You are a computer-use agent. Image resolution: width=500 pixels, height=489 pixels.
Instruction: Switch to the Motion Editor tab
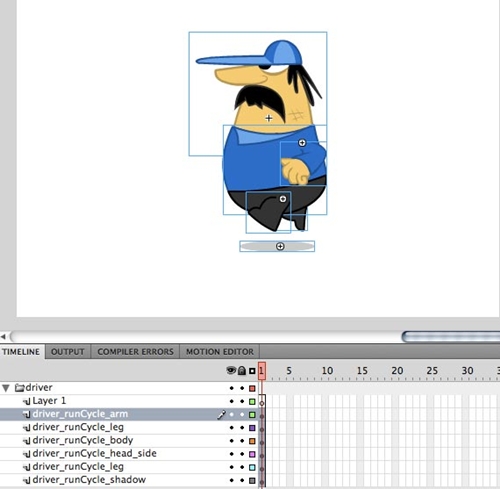(x=220, y=352)
